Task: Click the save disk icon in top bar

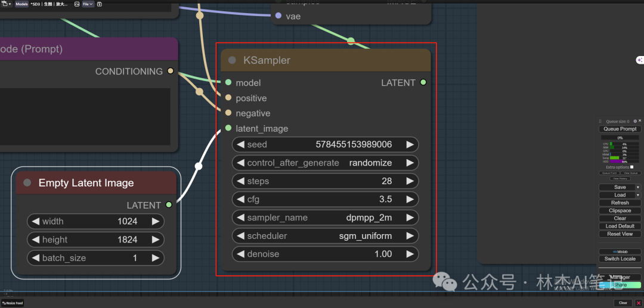Action: tap(100, 4)
